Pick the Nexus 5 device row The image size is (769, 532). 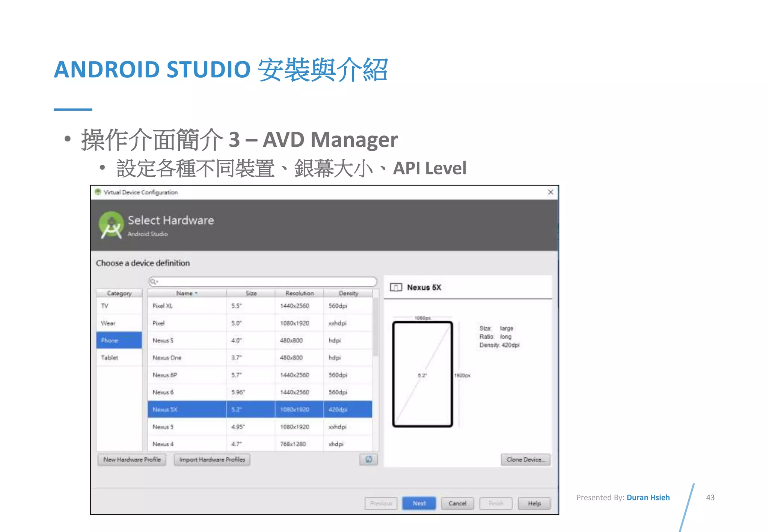[260, 427]
